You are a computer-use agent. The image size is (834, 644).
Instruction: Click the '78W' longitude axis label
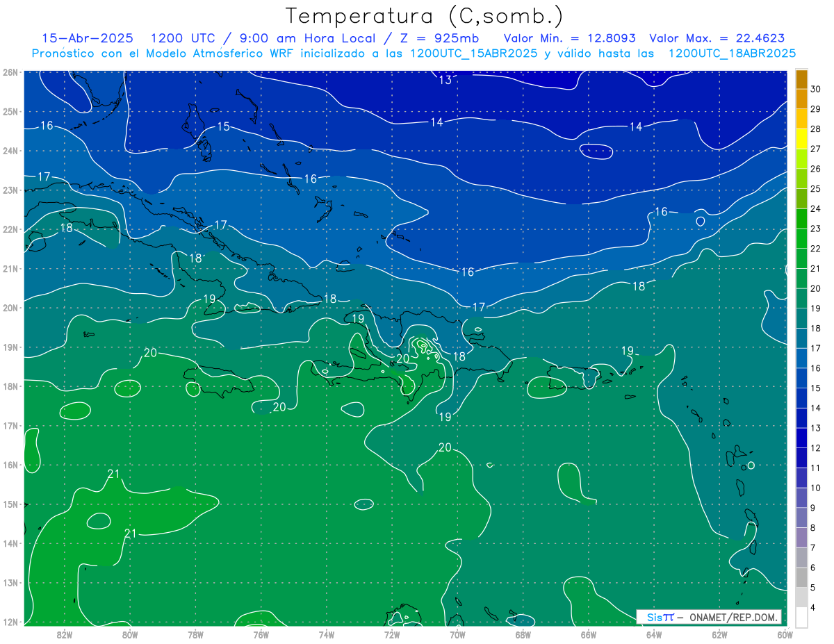tap(195, 634)
